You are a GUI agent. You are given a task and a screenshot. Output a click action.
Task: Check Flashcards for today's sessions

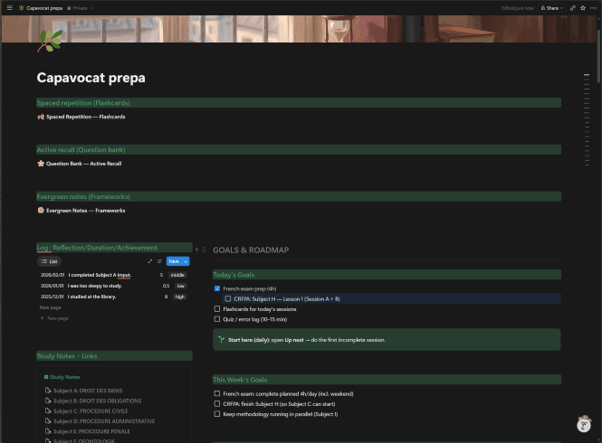[x=217, y=309]
